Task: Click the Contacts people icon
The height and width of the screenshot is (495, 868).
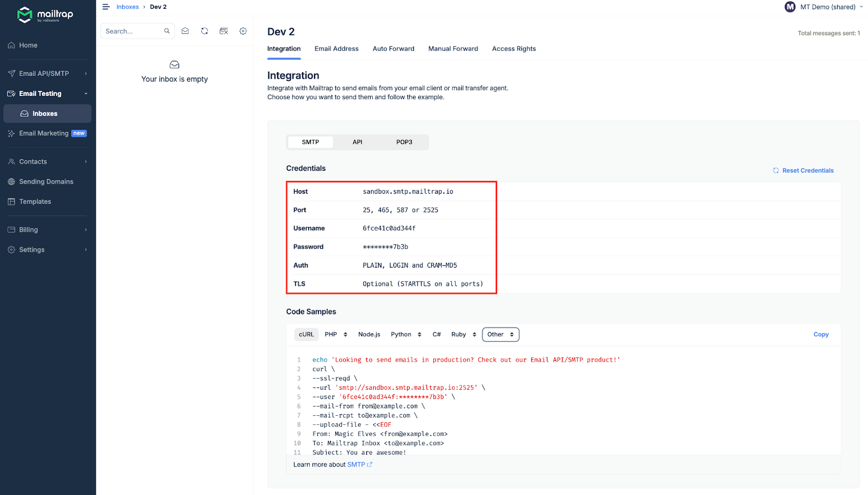Action: 11,161
